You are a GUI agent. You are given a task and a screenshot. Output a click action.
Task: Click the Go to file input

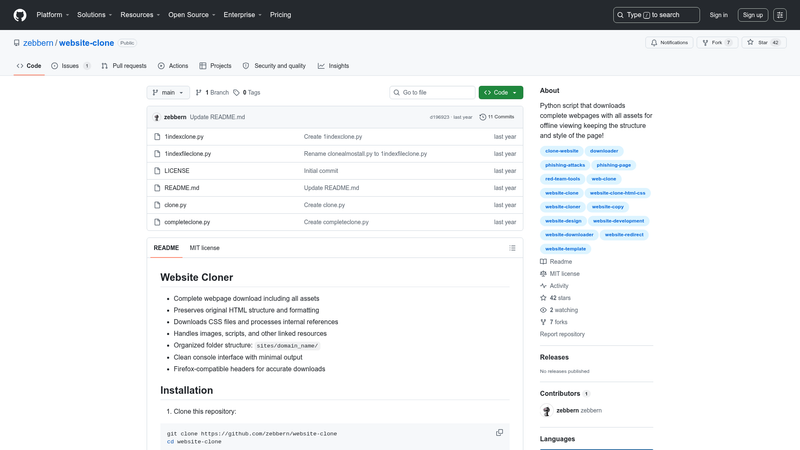click(x=432, y=92)
